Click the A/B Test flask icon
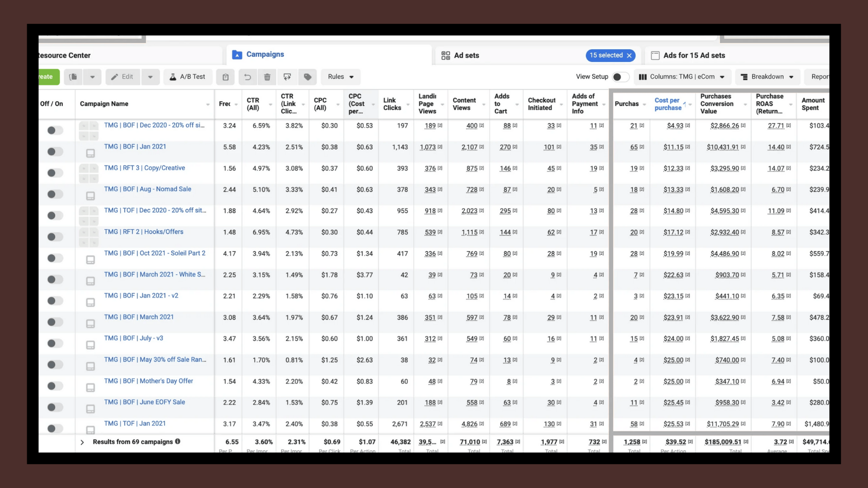Image resolution: width=868 pixels, height=488 pixels. 188,77
